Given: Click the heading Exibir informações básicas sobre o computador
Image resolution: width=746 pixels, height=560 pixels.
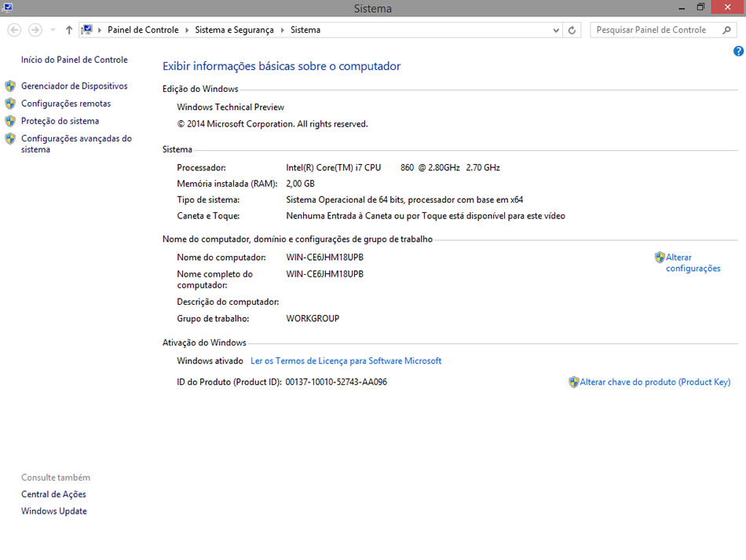Looking at the screenshot, I should tap(282, 66).
